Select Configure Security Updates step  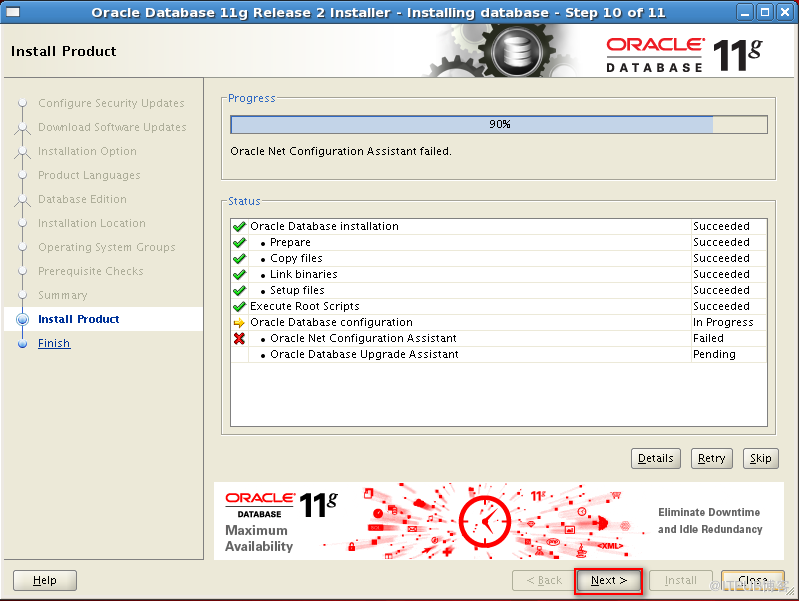[x=111, y=103]
